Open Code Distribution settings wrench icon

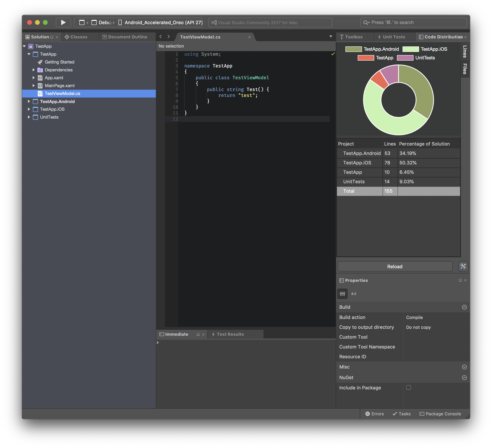pos(463,266)
